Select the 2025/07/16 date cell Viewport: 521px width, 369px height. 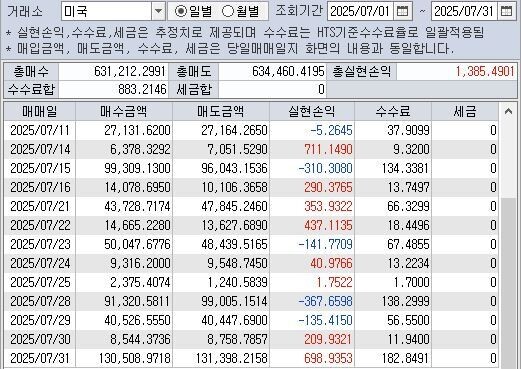(x=40, y=187)
